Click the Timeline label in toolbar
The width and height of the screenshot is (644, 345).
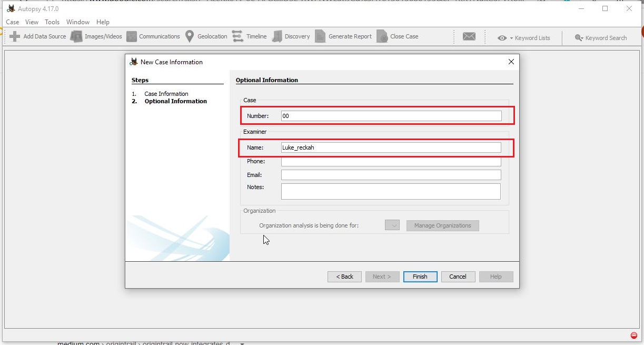click(x=256, y=36)
